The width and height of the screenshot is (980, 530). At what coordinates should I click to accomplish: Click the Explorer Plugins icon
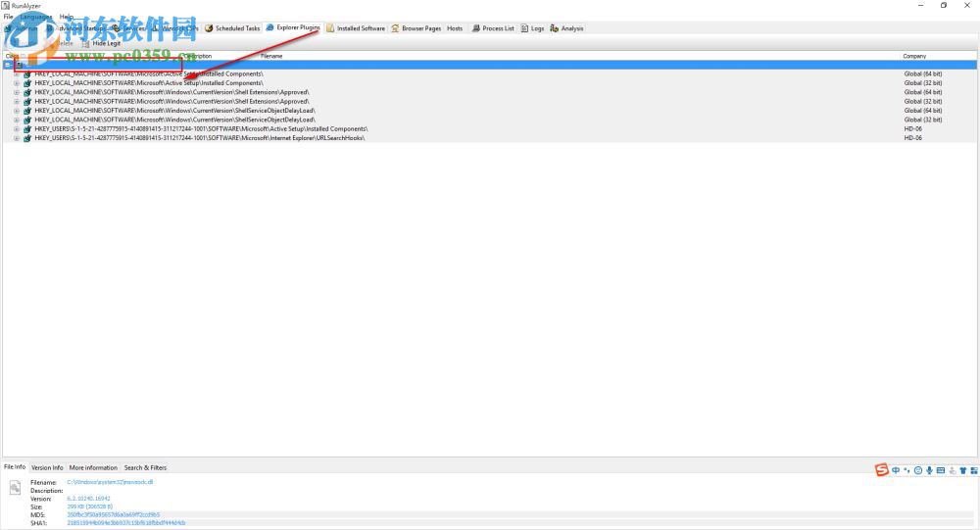coord(270,27)
